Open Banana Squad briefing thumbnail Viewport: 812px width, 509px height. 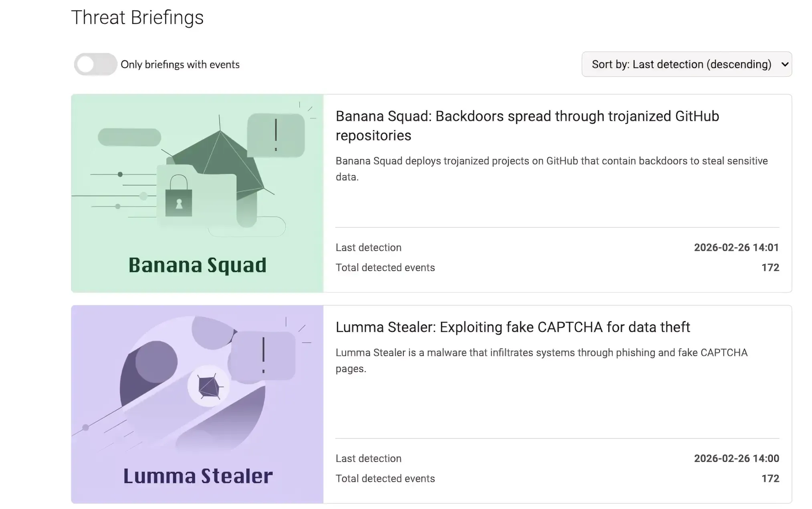(197, 193)
